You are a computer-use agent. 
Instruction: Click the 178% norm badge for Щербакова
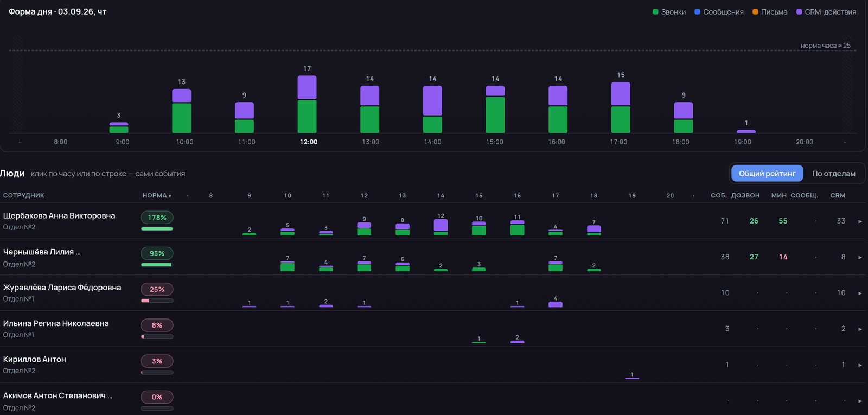[157, 218]
